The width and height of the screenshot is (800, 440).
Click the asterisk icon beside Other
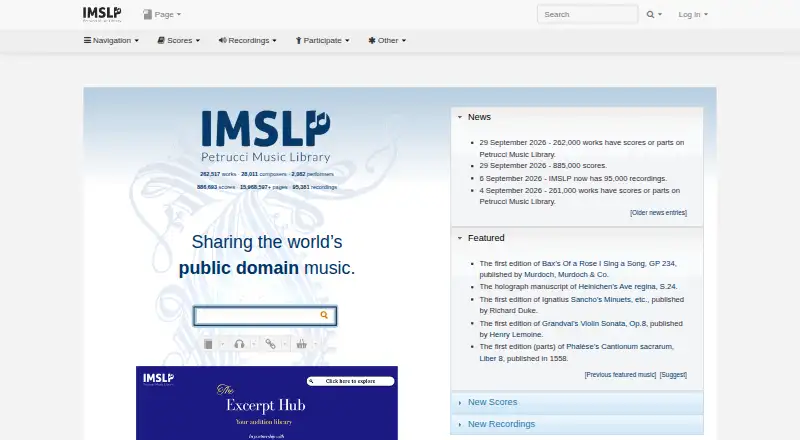point(372,40)
